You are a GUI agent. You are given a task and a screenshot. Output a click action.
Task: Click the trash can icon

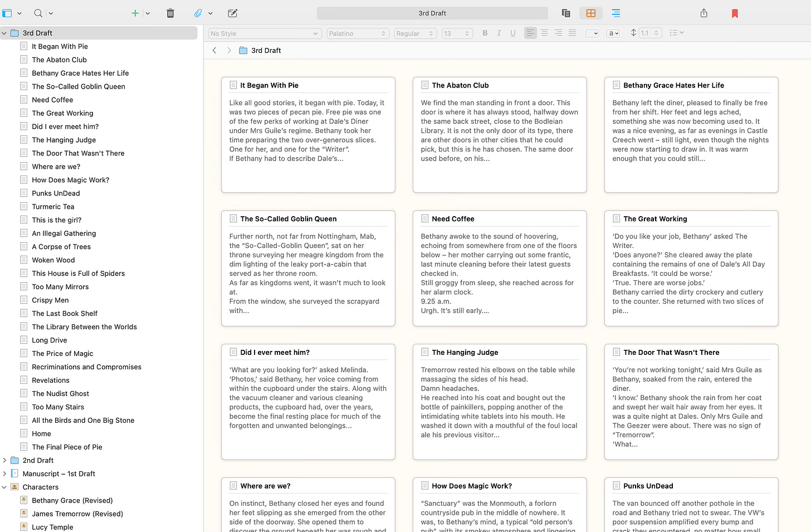coord(170,13)
